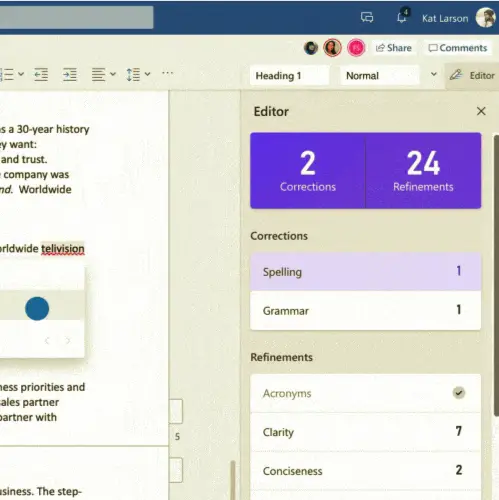
Task: Increase paragraph indent
Action: tap(70, 74)
